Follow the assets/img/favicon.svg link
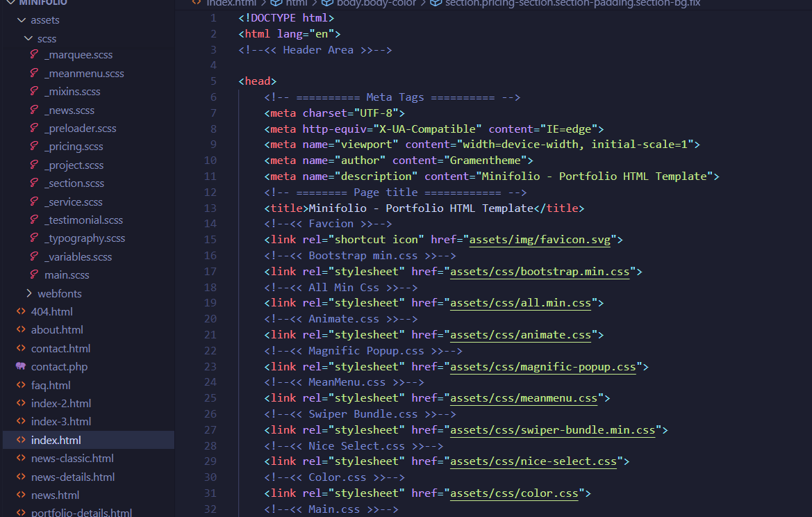 (540, 239)
